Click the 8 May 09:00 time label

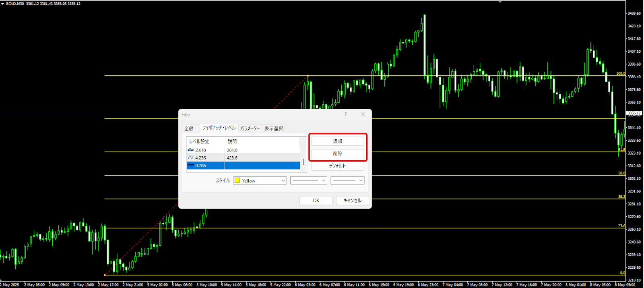[625, 285]
